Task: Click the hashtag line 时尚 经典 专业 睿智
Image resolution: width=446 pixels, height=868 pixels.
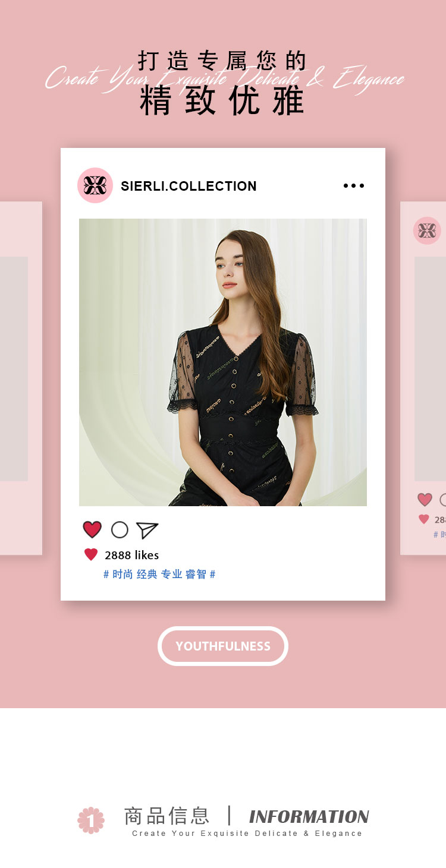Action: (159, 574)
